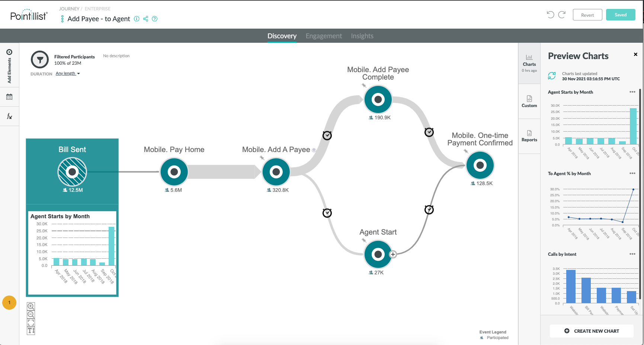Toggle the timer before One-time Payment Confirmed
This screenshot has width=644, height=345.
(429, 132)
